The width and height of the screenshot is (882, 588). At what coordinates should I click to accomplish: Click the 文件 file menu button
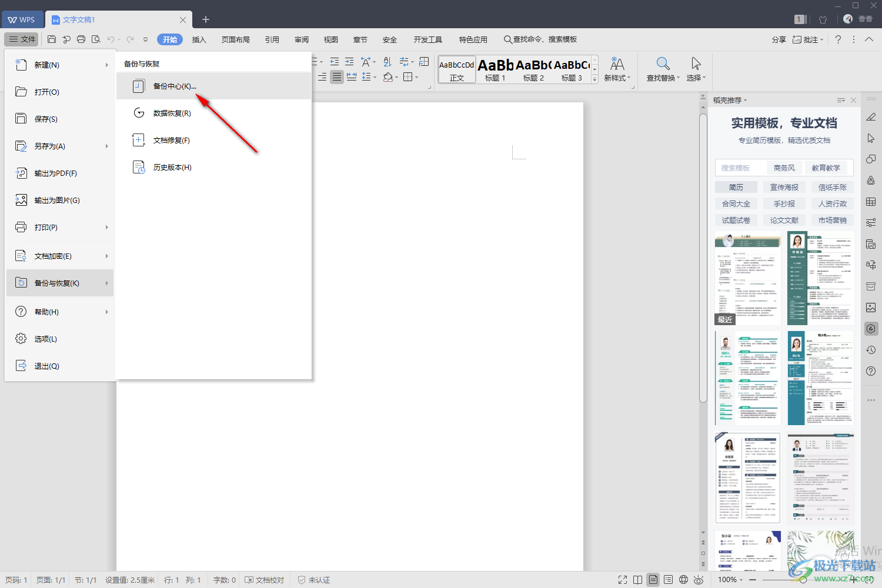[x=22, y=39]
